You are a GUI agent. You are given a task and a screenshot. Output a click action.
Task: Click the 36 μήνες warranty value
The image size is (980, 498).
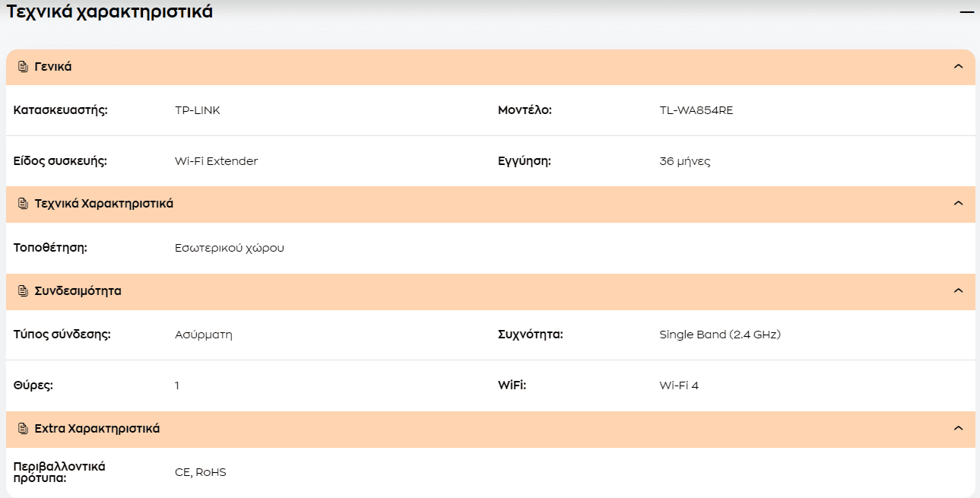pyautogui.click(x=685, y=161)
